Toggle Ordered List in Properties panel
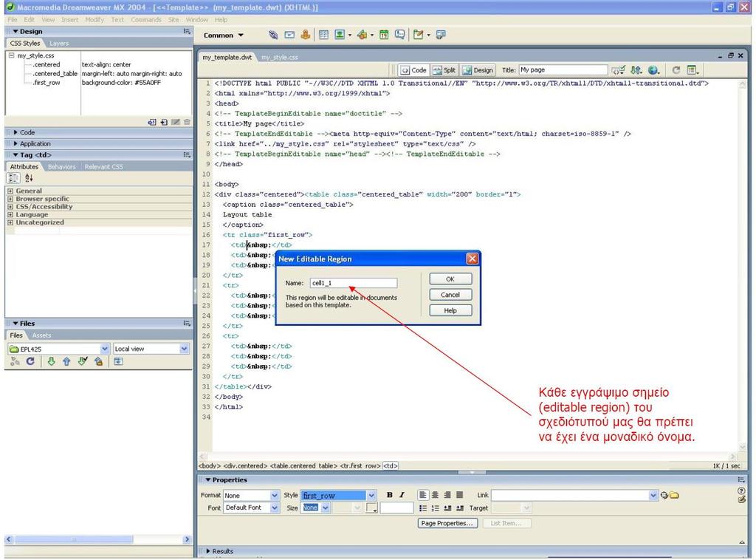Viewport: 756px width, 560px height. [435, 508]
